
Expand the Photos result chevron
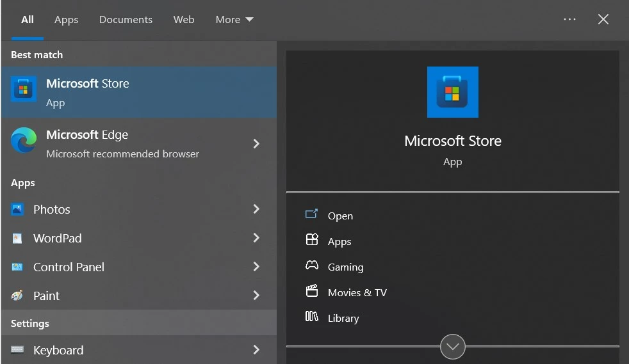[256, 209]
